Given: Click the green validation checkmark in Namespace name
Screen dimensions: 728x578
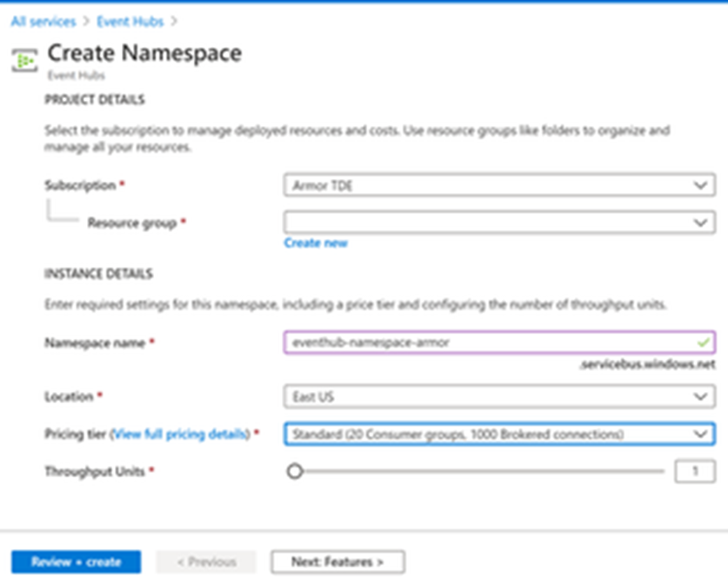Looking at the screenshot, I should tap(705, 342).
